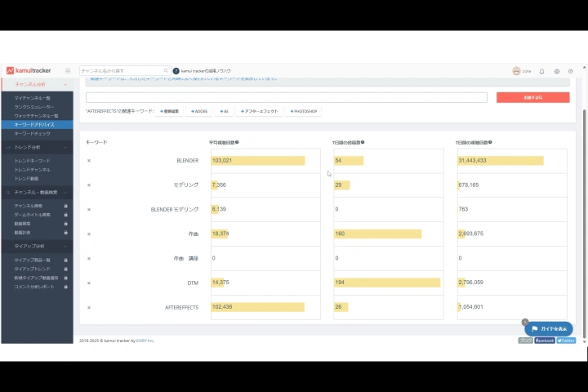Click info icon beside 7日間の投稿数 header
The width and height of the screenshot is (588, 392).
(x=363, y=142)
